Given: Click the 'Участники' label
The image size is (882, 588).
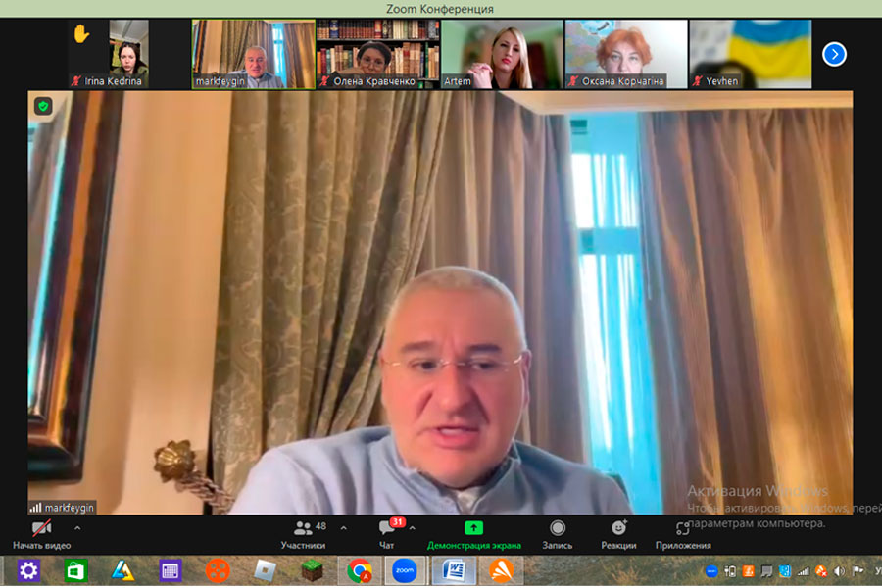Looking at the screenshot, I should [303, 545].
